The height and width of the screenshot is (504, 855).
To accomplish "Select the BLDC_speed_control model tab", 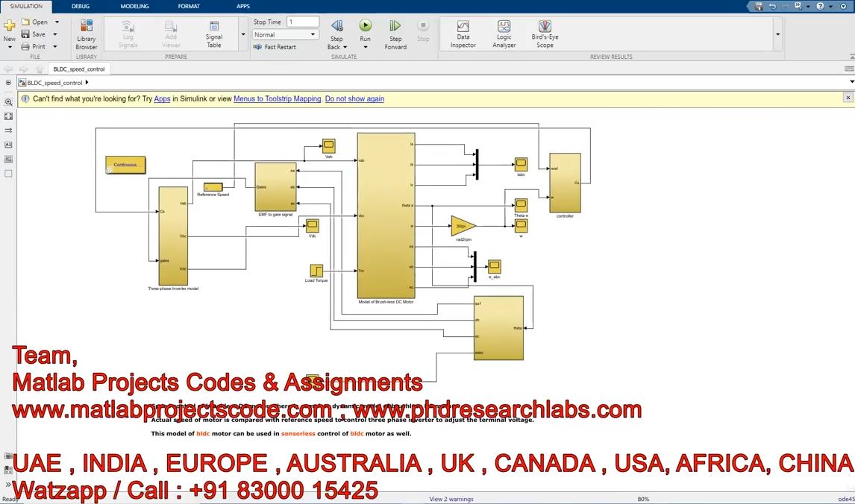I will [78, 69].
